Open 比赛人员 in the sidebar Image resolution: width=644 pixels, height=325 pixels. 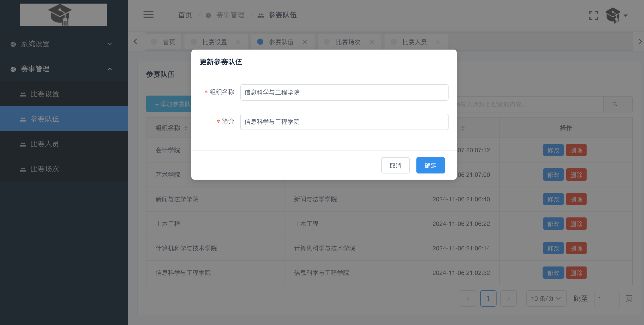64,144
